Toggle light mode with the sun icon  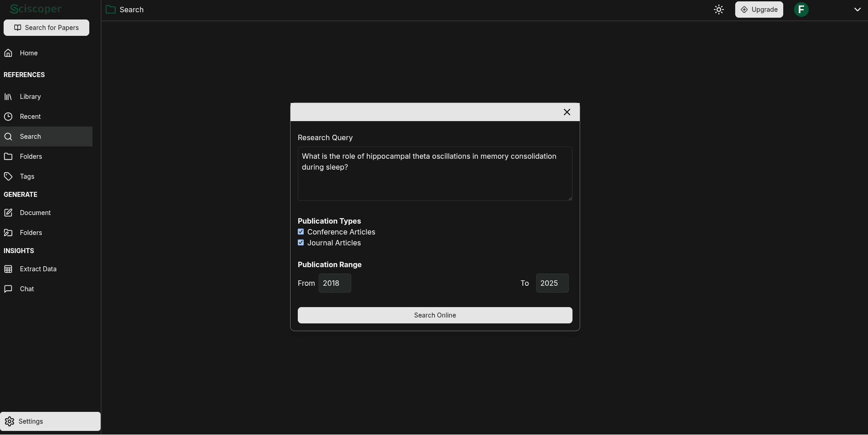718,9
